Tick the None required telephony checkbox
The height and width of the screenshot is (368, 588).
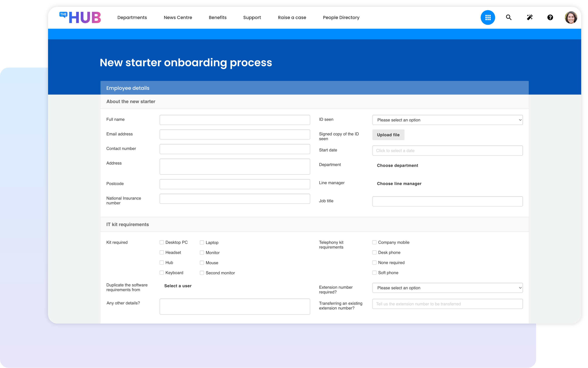click(x=374, y=263)
